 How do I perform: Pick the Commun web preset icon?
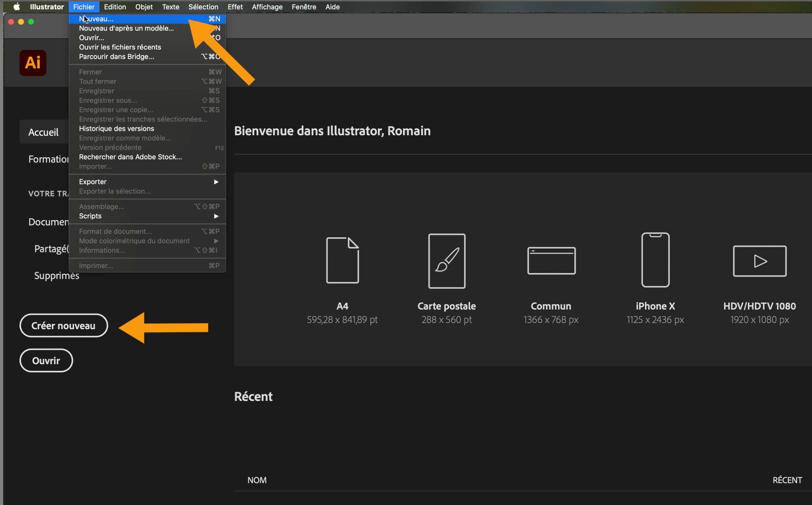551,261
